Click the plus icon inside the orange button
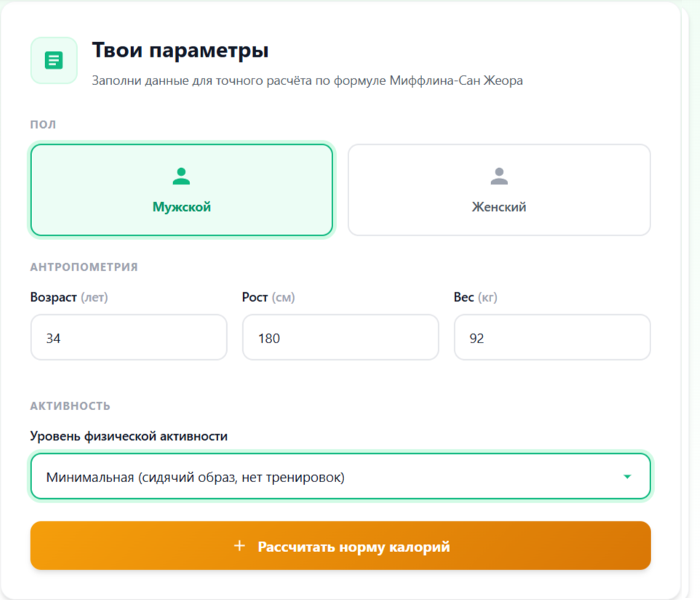Viewport: 700px width, 600px height. [238, 545]
